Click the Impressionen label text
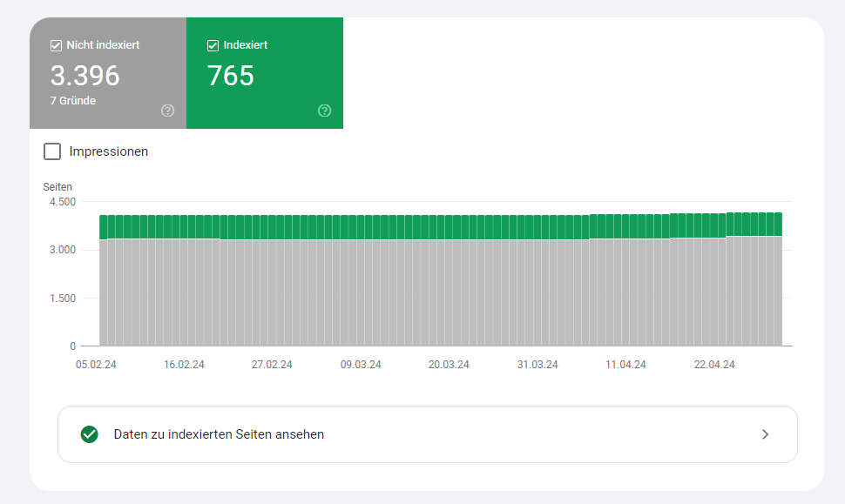This screenshot has height=504, width=845. coord(108,151)
